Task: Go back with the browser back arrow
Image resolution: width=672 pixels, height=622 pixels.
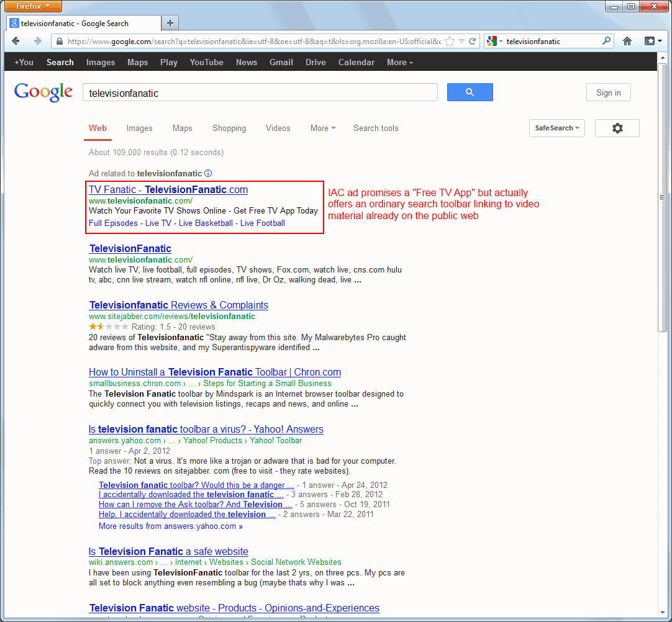Action: point(16,41)
